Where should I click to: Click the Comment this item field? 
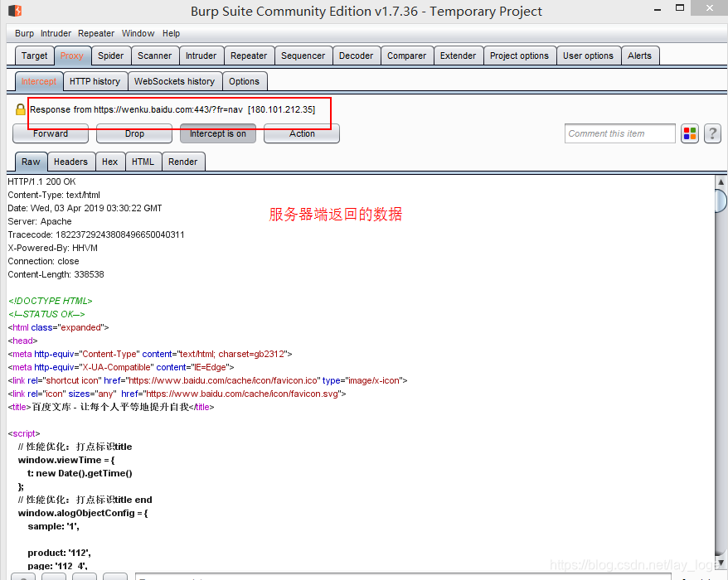620,133
